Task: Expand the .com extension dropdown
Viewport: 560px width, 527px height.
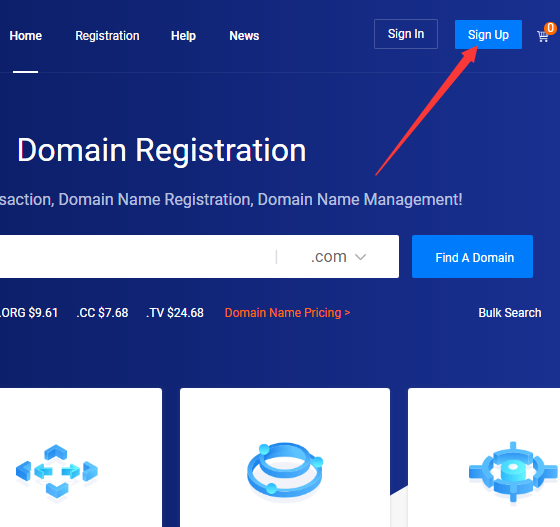Action: coord(338,256)
